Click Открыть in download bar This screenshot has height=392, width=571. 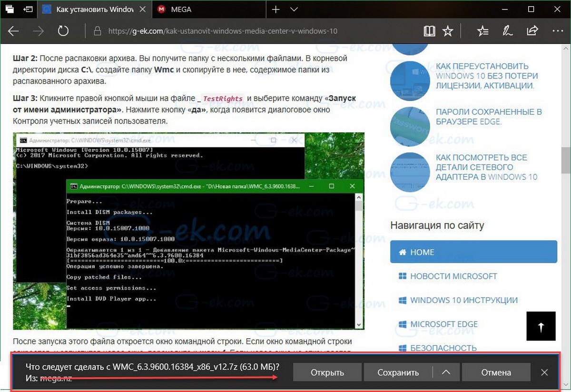point(327,372)
